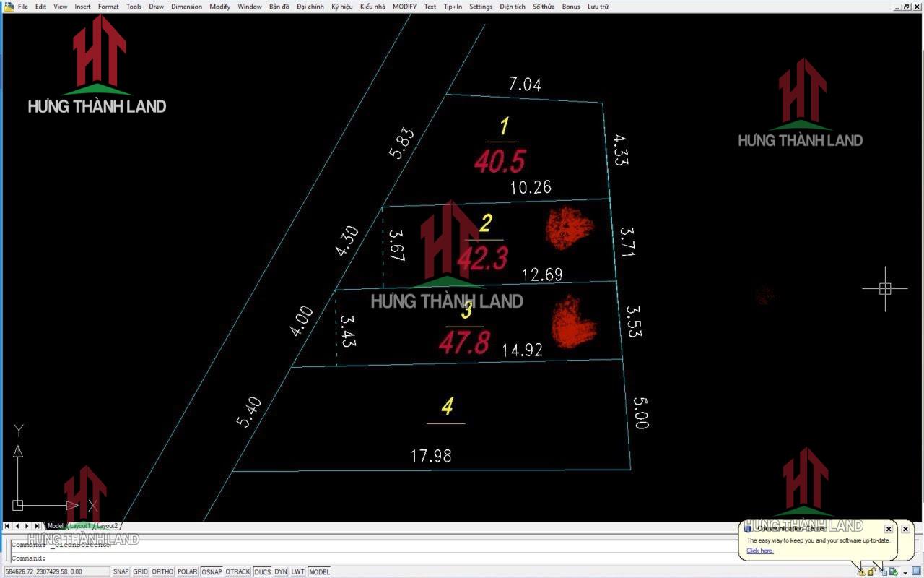This screenshot has width=924, height=578.
Task: Disable OSNAP object snap
Action: tap(212, 571)
